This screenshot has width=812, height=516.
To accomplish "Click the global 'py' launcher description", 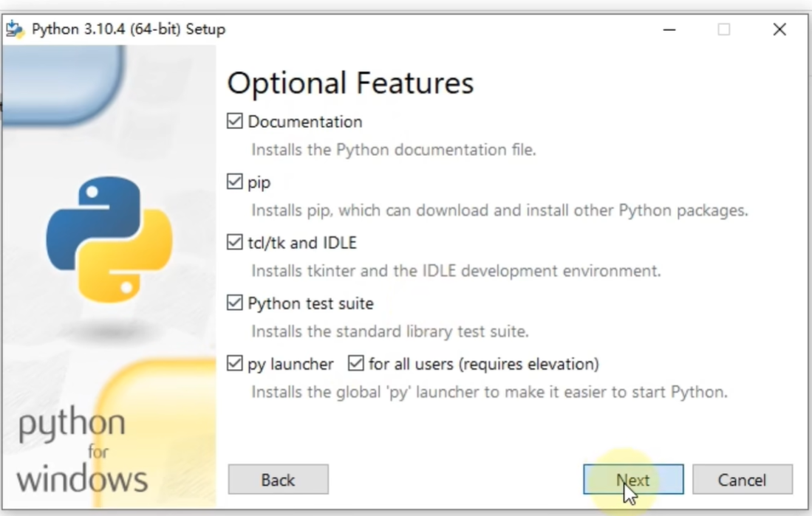I will (x=489, y=392).
